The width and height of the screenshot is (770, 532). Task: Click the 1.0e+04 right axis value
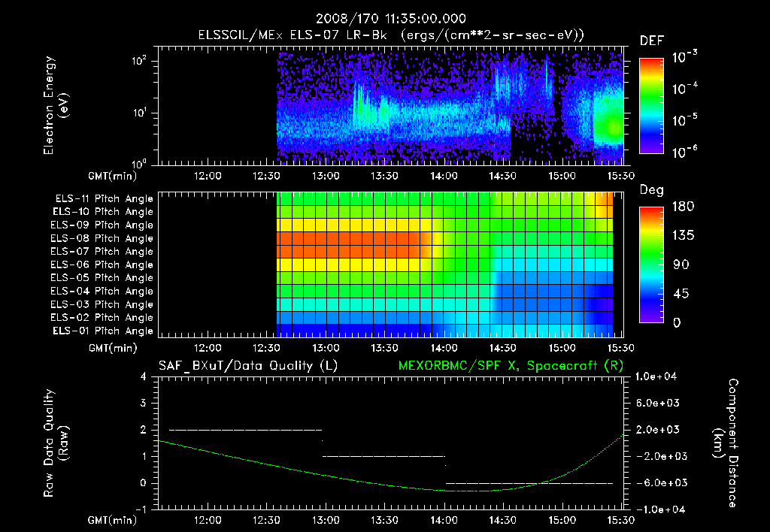tap(656, 376)
